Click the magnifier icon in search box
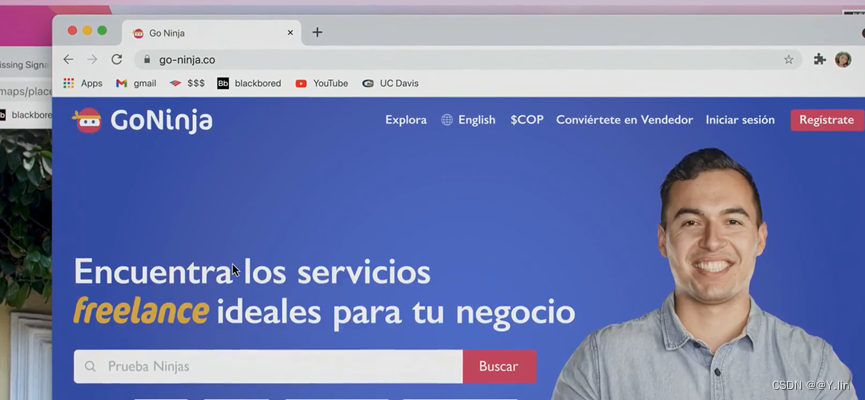Image resolution: width=865 pixels, height=400 pixels. coord(90,366)
